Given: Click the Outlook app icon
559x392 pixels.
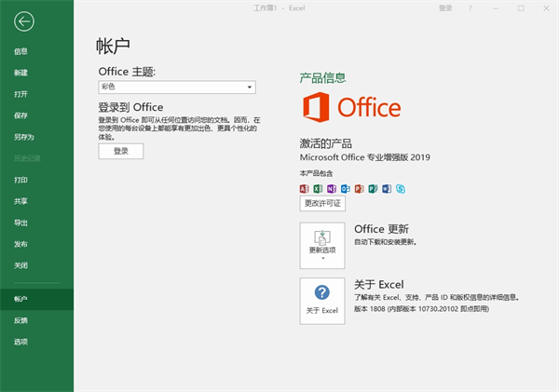Looking at the screenshot, I should coord(346,188).
